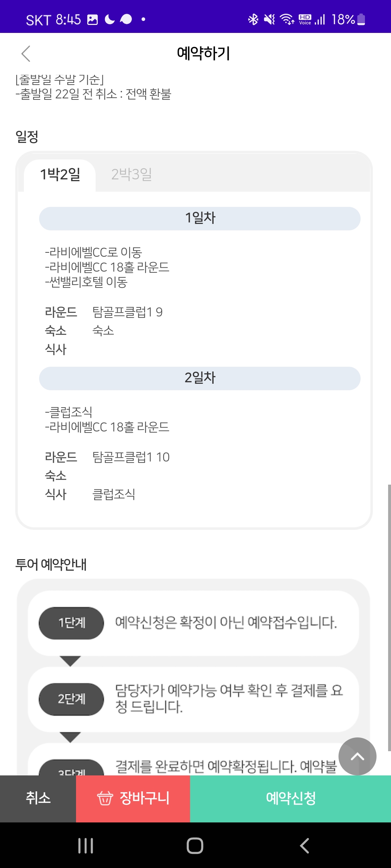Switch to the 2박3일 schedule tab

[x=131, y=175]
